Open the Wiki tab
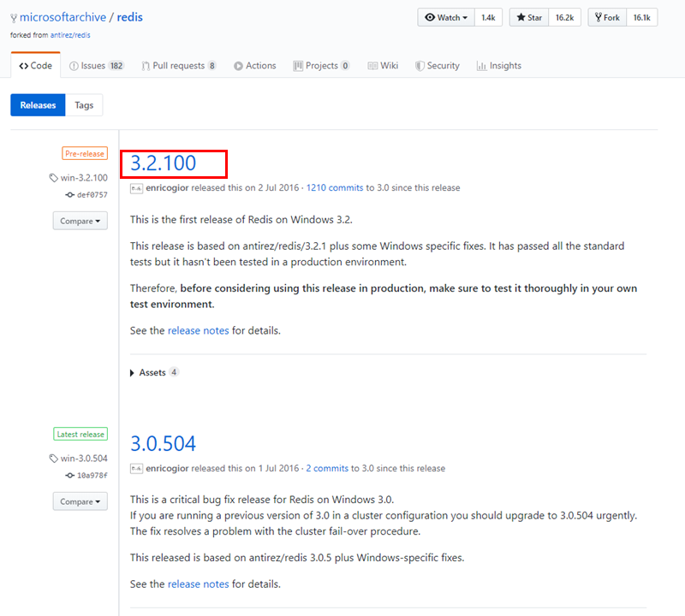The width and height of the screenshot is (685, 616). [x=383, y=66]
